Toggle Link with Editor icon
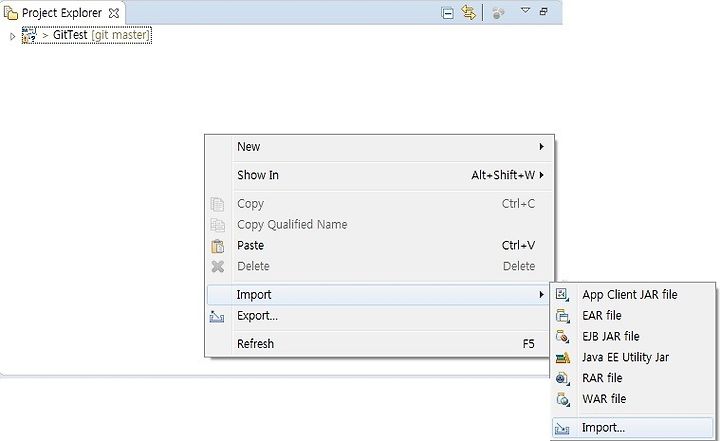720x441 pixels. click(x=469, y=12)
